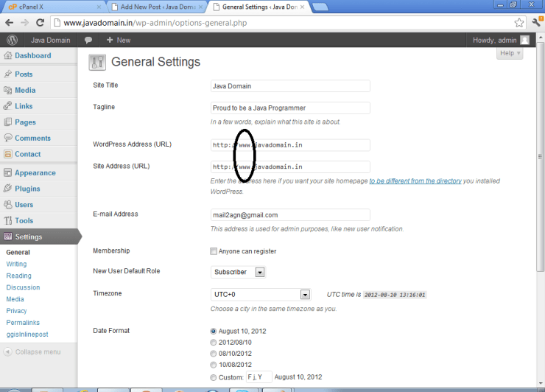Click the WordPress Address (URL) field
Image resolution: width=545 pixels, height=392 pixels.
tap(290, 145)
